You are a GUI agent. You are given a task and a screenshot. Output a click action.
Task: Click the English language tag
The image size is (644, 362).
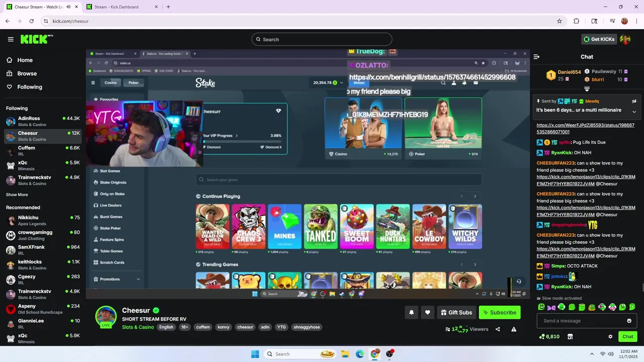click(166, 327)
